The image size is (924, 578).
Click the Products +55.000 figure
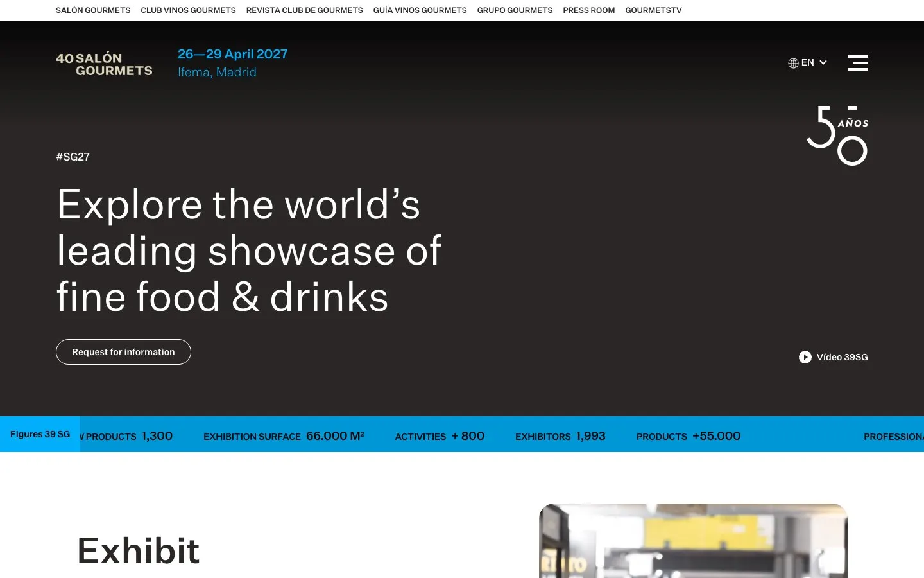[689, 436]
